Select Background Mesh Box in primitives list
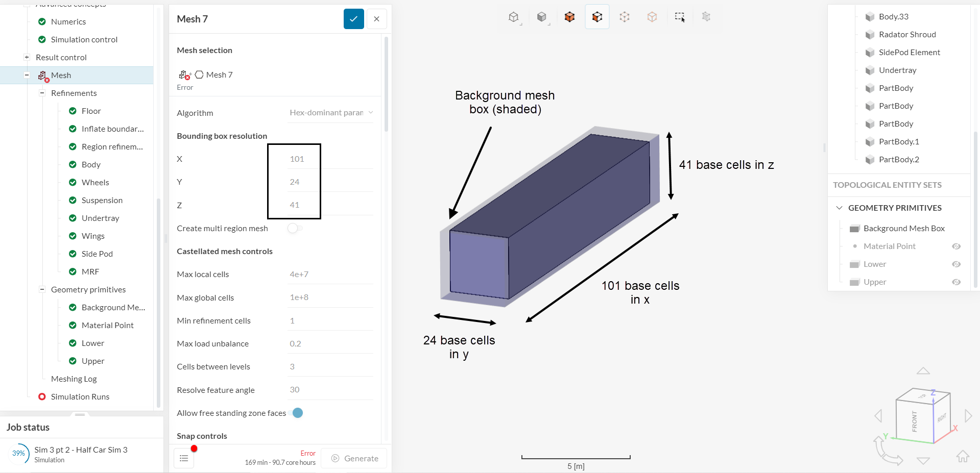980x473 pixels. tap(904, 229)
